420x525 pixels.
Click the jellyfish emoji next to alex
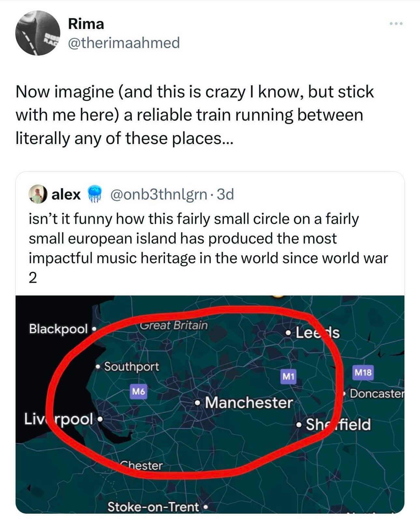pyautogui.click(x=94, y=194)
